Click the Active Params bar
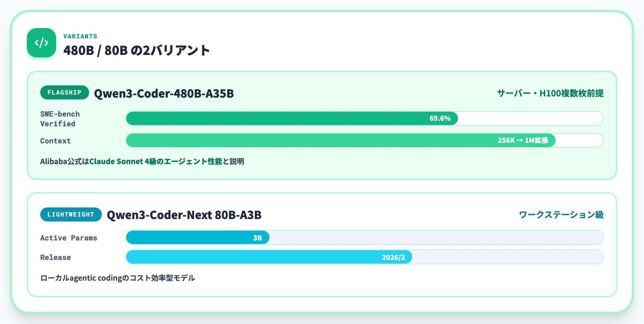644x324 pixels. [x=364, y=237]
